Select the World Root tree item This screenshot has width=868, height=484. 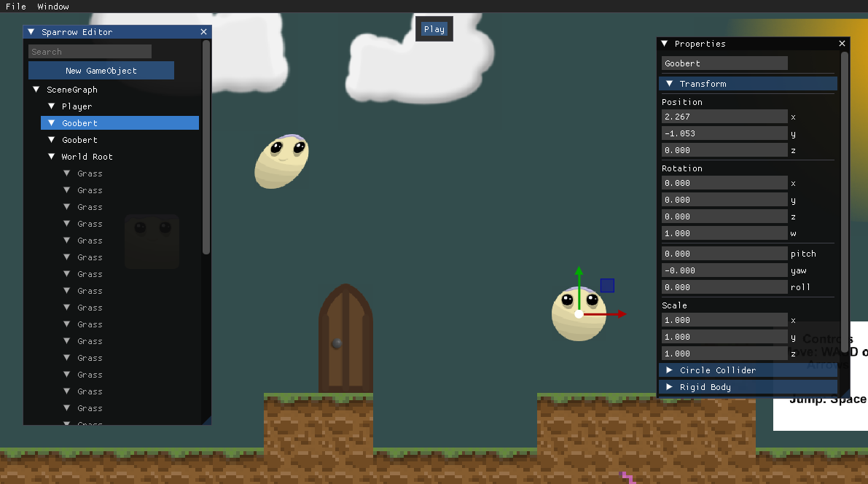click(x=87, y=157)
